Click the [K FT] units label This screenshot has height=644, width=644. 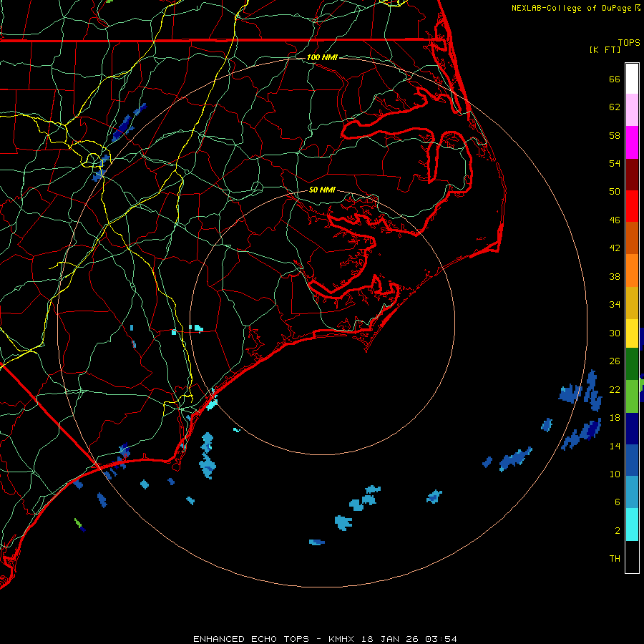point(605,49)
